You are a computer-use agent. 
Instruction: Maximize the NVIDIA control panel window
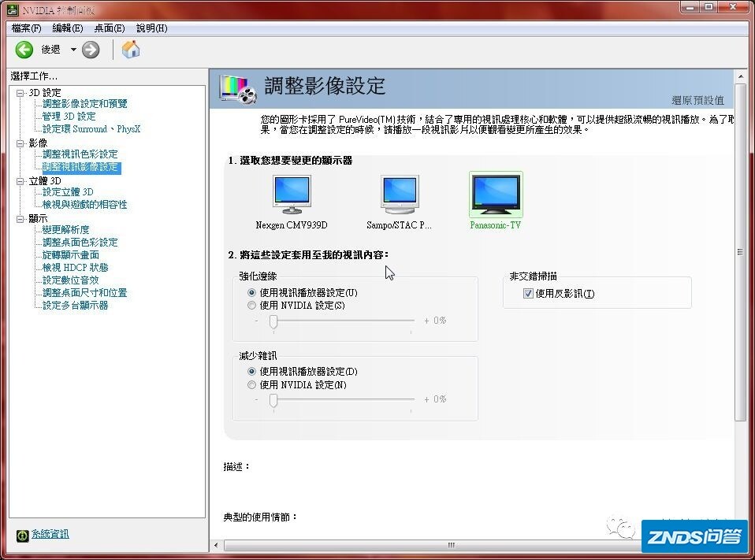coord(710,7)
